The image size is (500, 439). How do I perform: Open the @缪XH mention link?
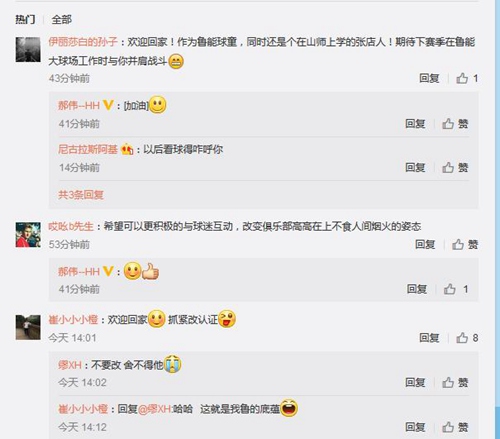click(155, 409)
